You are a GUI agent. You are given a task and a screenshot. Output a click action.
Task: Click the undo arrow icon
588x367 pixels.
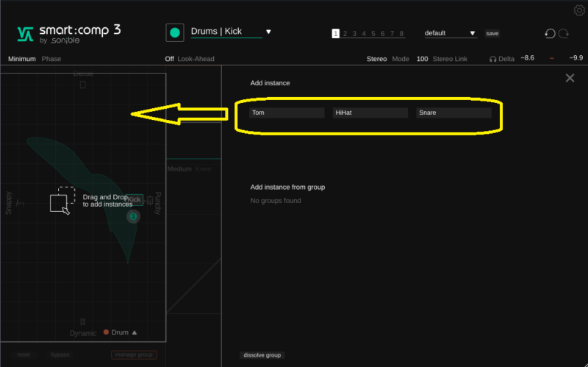point(549,33)
